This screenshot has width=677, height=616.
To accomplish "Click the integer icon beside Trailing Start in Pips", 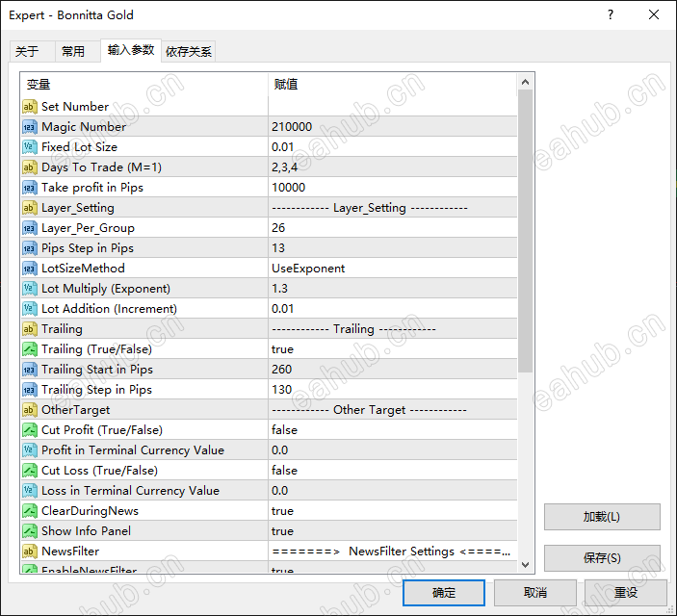I will click(29, 370).
